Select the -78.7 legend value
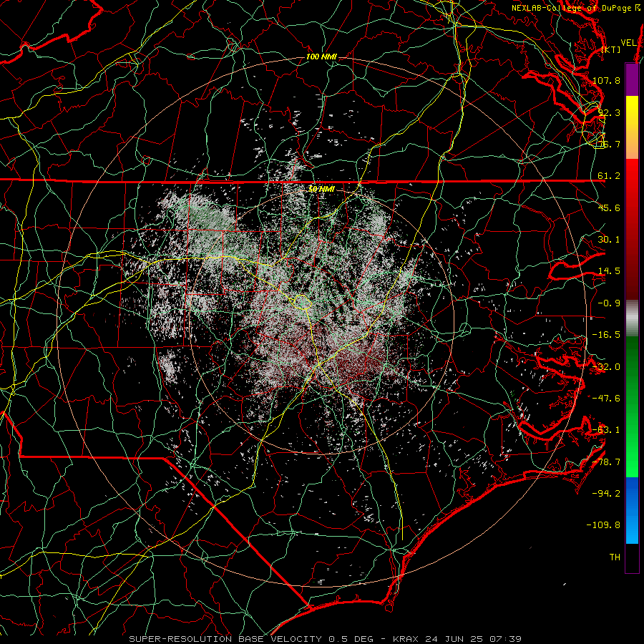This screenshot has width=644, height=644. [606, 462]
